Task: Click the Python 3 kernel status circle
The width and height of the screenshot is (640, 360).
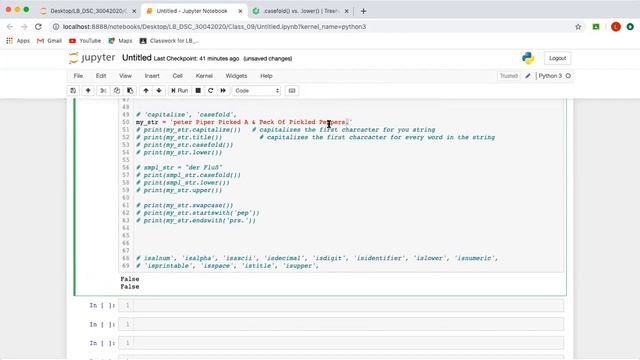Action: tap(568, 76)
